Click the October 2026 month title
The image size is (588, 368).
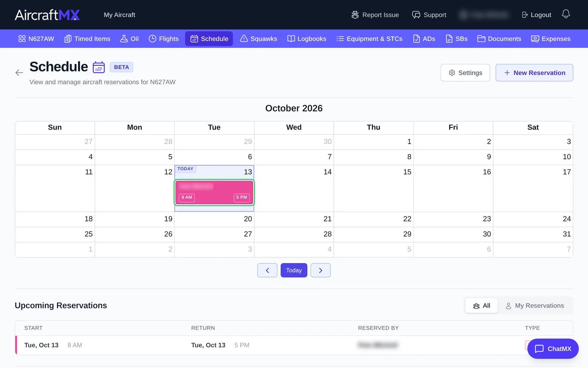[x=294, y=108]
